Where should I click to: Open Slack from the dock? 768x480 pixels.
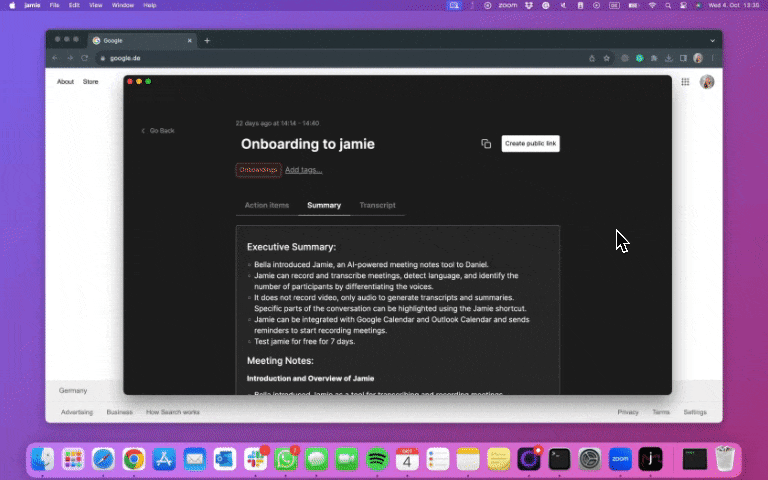coord(255,459)
